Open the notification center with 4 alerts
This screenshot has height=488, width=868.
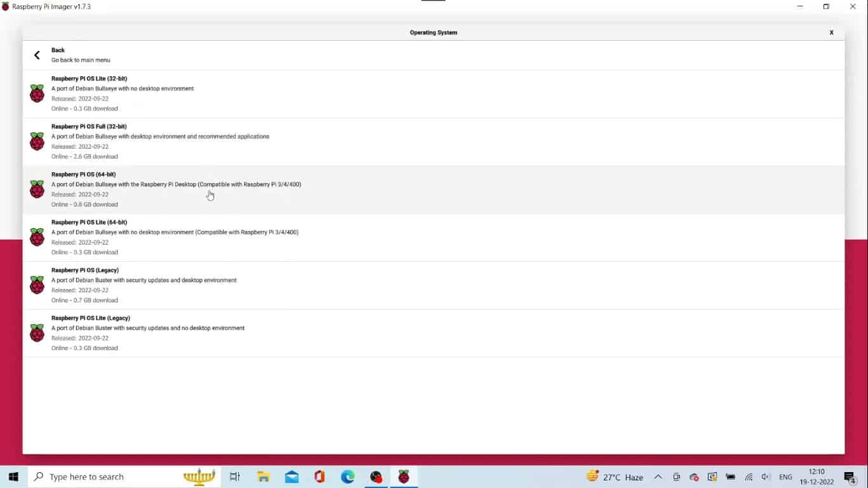[x=850, y=477]
